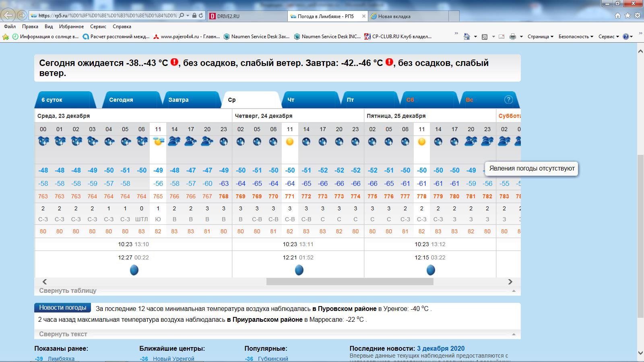Open the Безопасность dropdown menu
The image size is (644, 362).
pyautogui.click(x=576, y=37)
